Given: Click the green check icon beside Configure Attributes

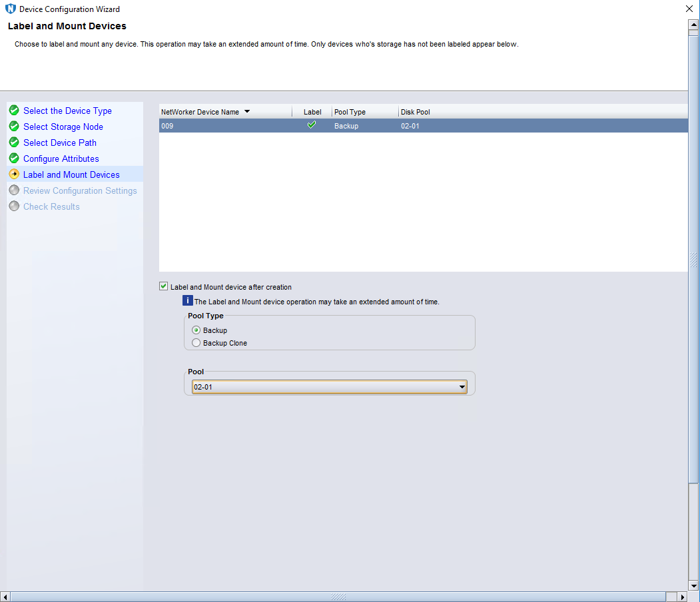Looking at the screenshot, I should point(14,158).
